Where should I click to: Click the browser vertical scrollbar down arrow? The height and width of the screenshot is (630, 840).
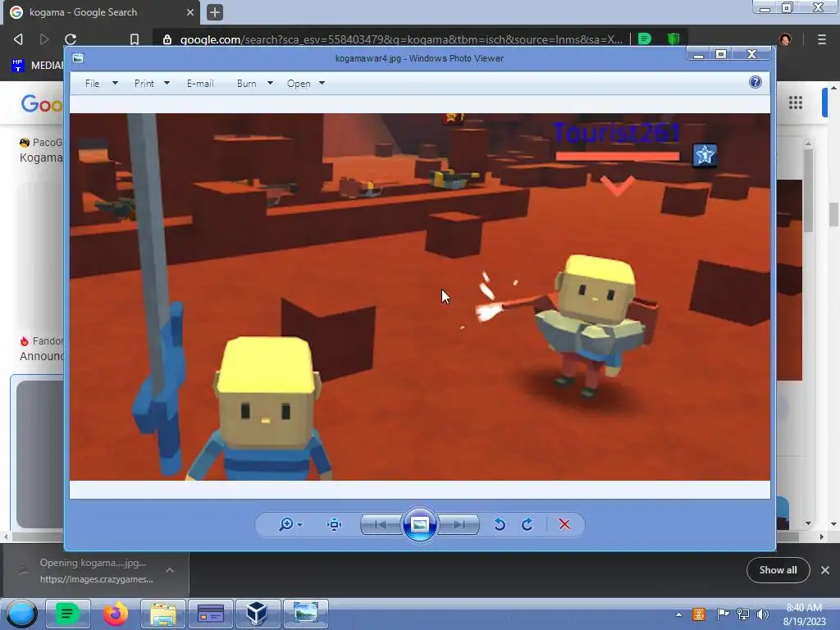tap(833, 524)
